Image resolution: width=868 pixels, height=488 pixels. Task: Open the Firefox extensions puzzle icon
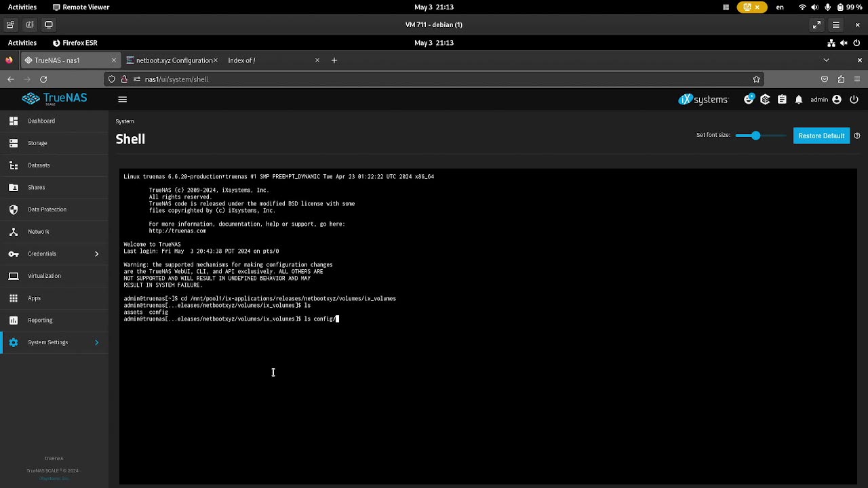pos(841,79)
